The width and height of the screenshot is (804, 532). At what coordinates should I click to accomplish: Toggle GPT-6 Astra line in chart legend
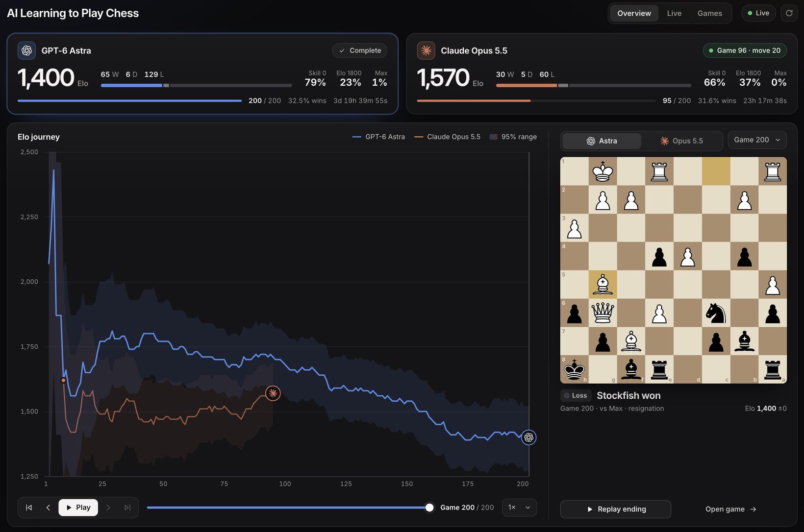click(378, 137)
